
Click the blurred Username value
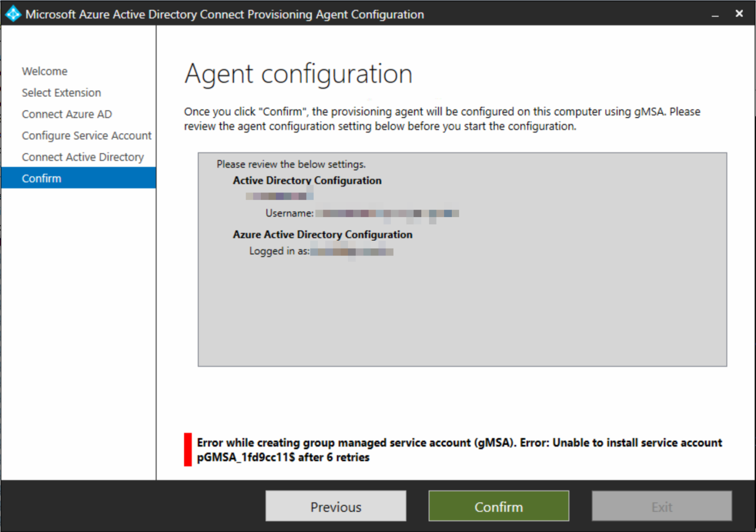[x=387, y=214]
